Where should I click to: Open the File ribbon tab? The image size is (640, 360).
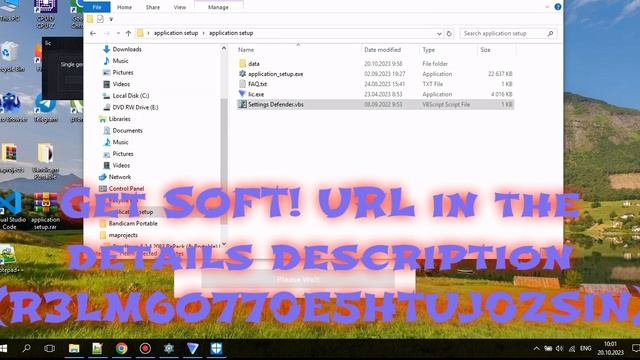coord(97,7)
